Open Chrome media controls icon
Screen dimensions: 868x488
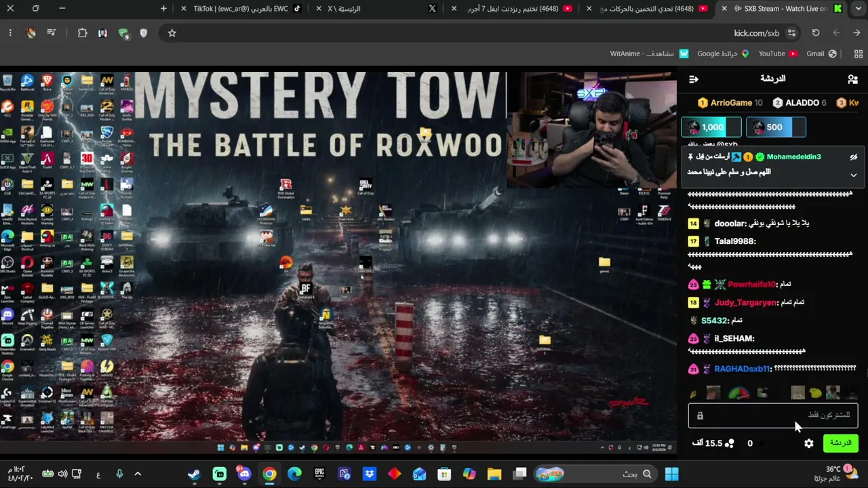pyautogui.click(x=52, y=33)
